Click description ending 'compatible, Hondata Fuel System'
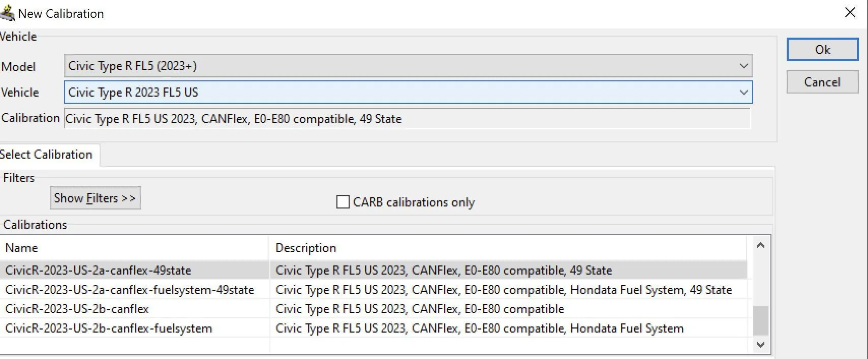The height and width of the screenshot is (359, 868). tap(479, 328)
